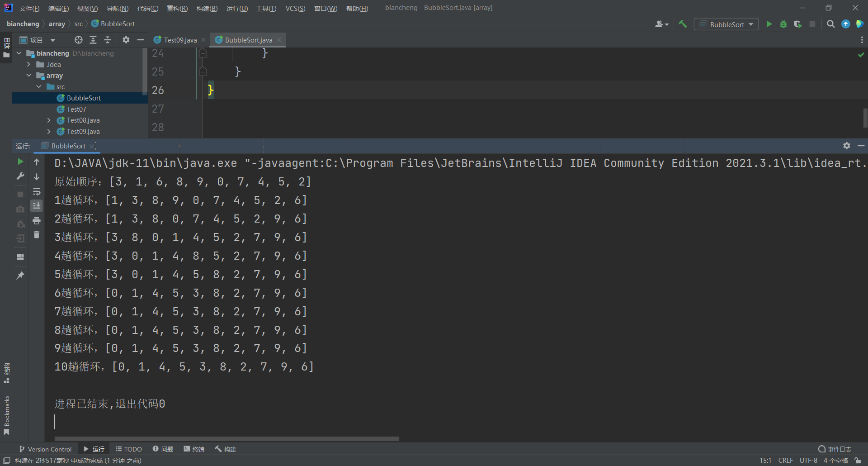Open Version Control tool window
This screenshot has height=466, width=868.
tap(45, 449)
